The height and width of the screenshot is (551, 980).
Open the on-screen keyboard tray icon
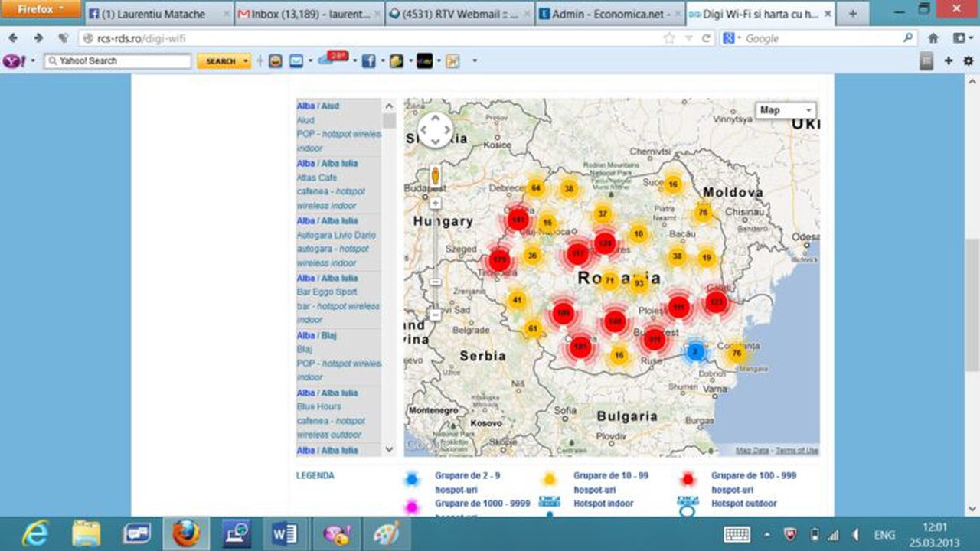pos(737,534)
